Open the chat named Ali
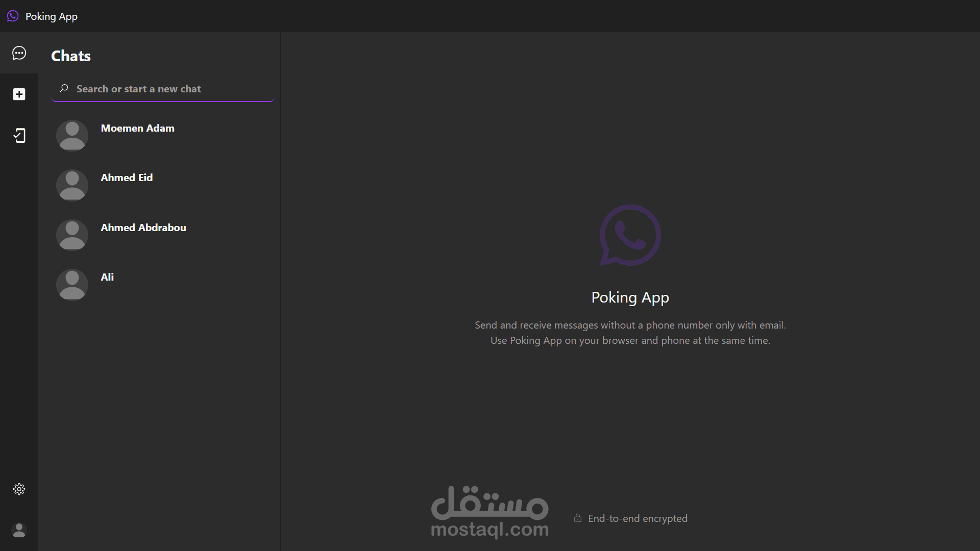 (x=107, y=278)
